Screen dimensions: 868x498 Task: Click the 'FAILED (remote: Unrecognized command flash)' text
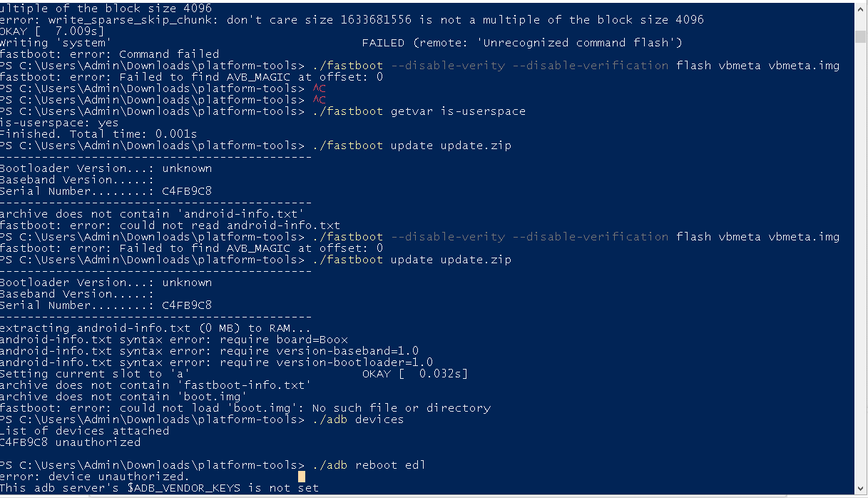(x=522, y=43)
